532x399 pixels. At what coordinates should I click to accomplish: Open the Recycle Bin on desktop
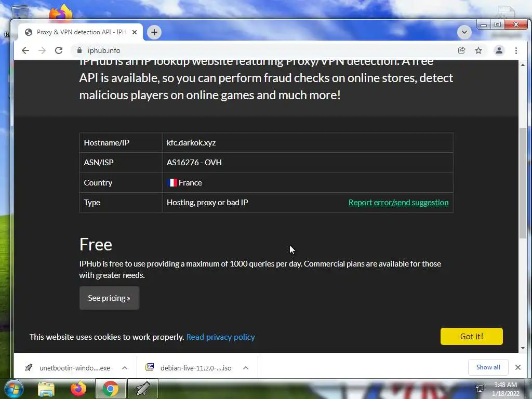pyautogui.click(x=20, y=12)
